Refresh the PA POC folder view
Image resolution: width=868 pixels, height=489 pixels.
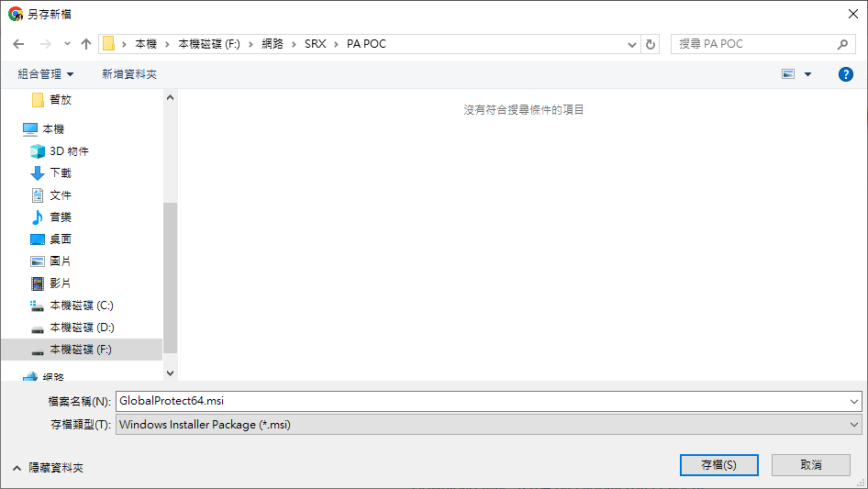pos(651,44)
